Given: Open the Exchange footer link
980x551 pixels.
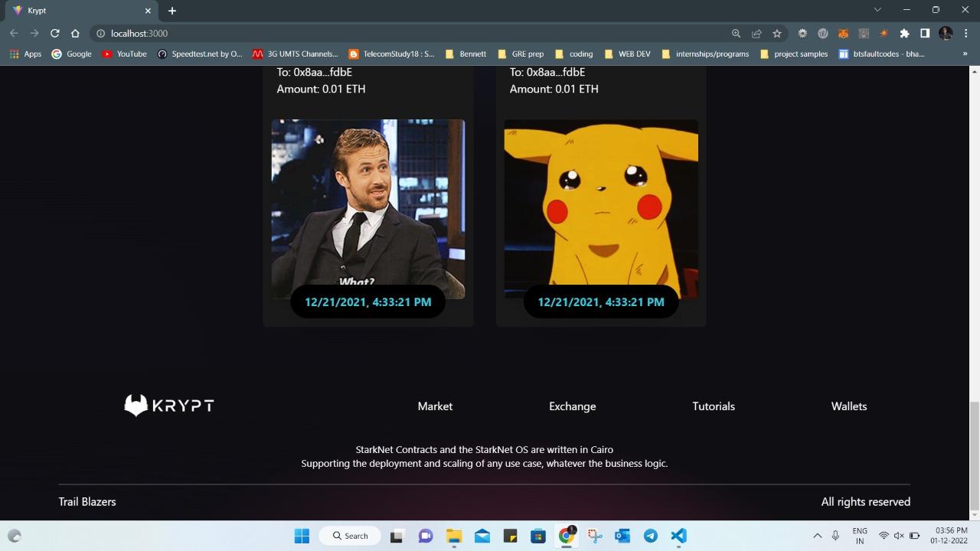Looking at the screenshot, I should pyautogui.click(x=572, y=406).
